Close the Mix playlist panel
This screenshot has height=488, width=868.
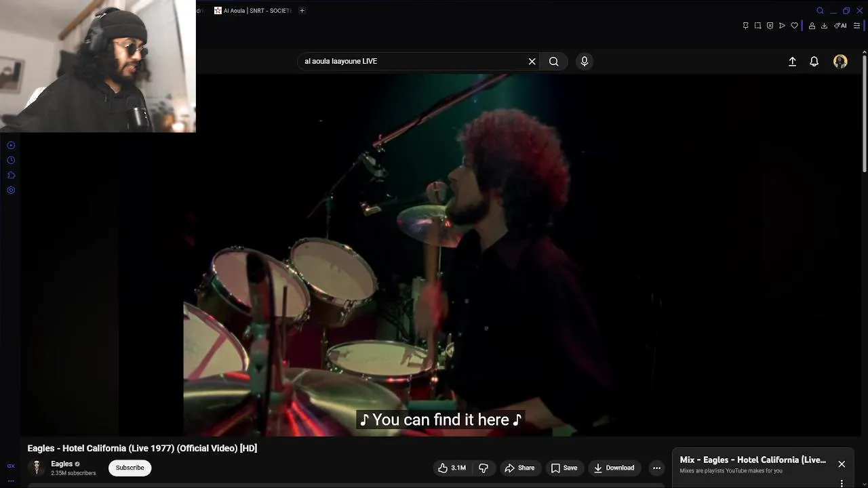click(x=842, y=464)
